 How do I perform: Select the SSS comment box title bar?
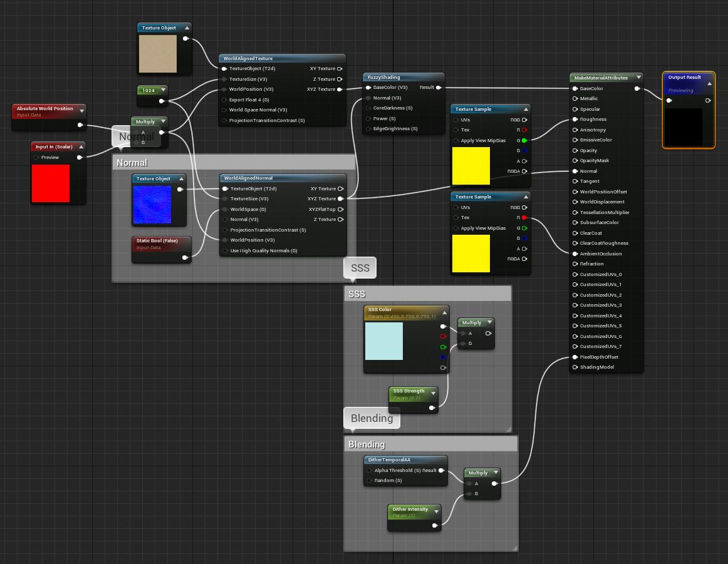coord(427,294)
